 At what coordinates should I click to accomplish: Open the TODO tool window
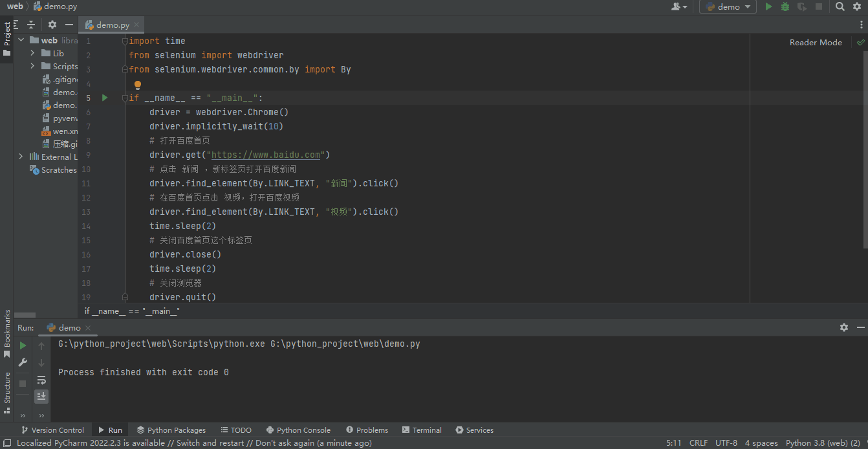[236, 430]
